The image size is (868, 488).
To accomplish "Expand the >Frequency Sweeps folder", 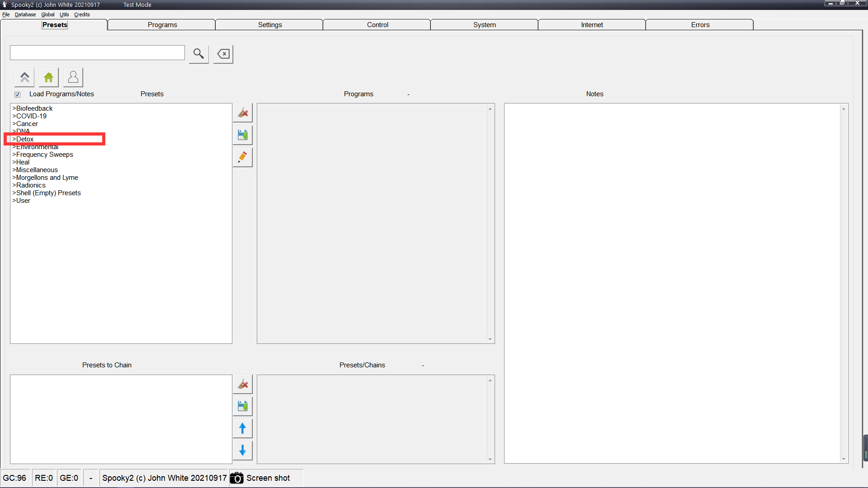I will pos(44,155).
